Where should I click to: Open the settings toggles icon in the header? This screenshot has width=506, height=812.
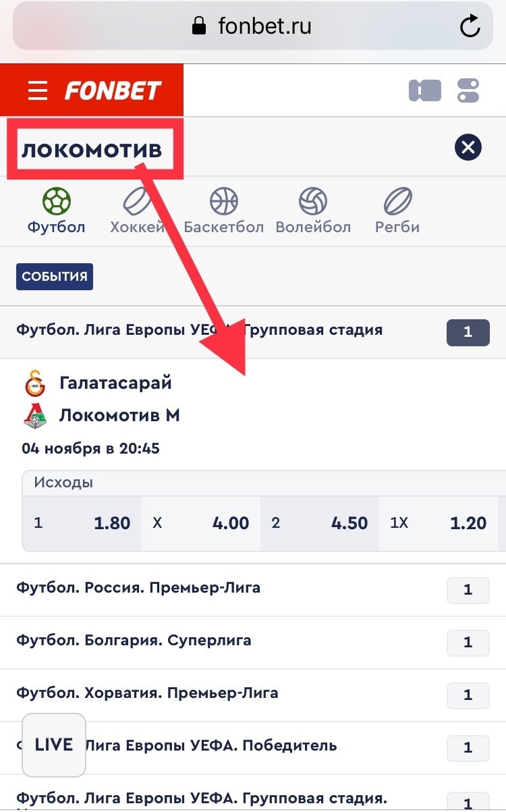468,90
